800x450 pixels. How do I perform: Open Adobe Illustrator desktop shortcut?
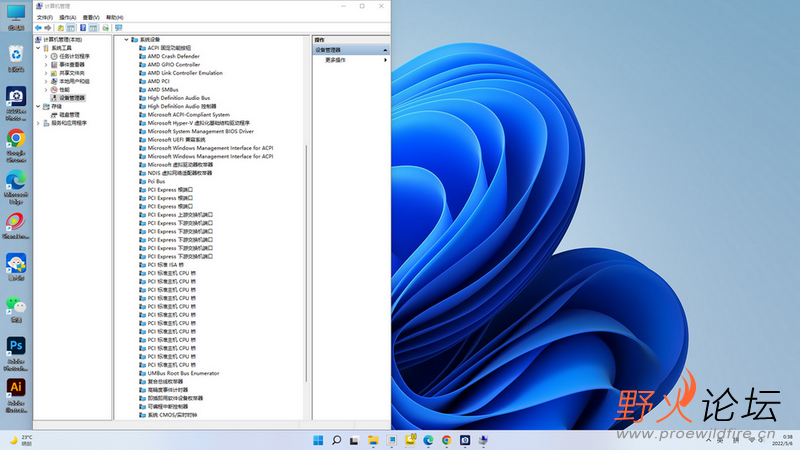click(x=16, y=395)
